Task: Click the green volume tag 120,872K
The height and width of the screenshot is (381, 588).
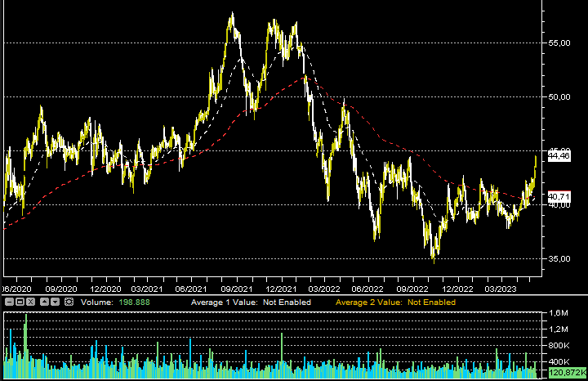Action: coord(564,373)
